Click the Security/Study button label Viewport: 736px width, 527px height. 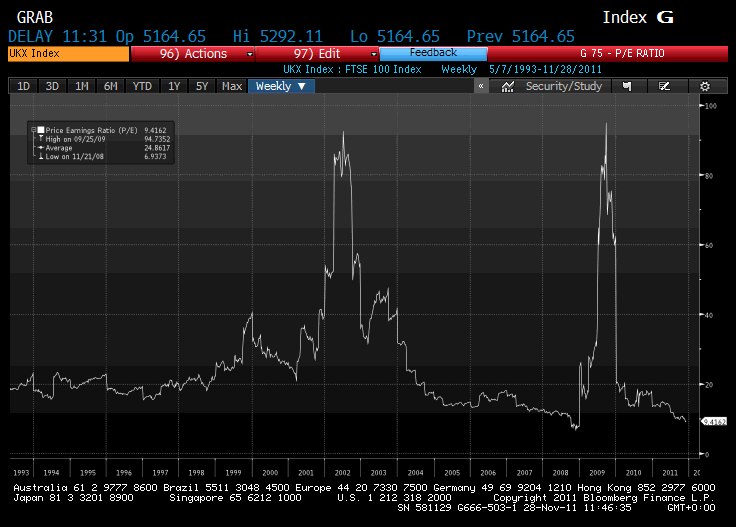[564, 87]
